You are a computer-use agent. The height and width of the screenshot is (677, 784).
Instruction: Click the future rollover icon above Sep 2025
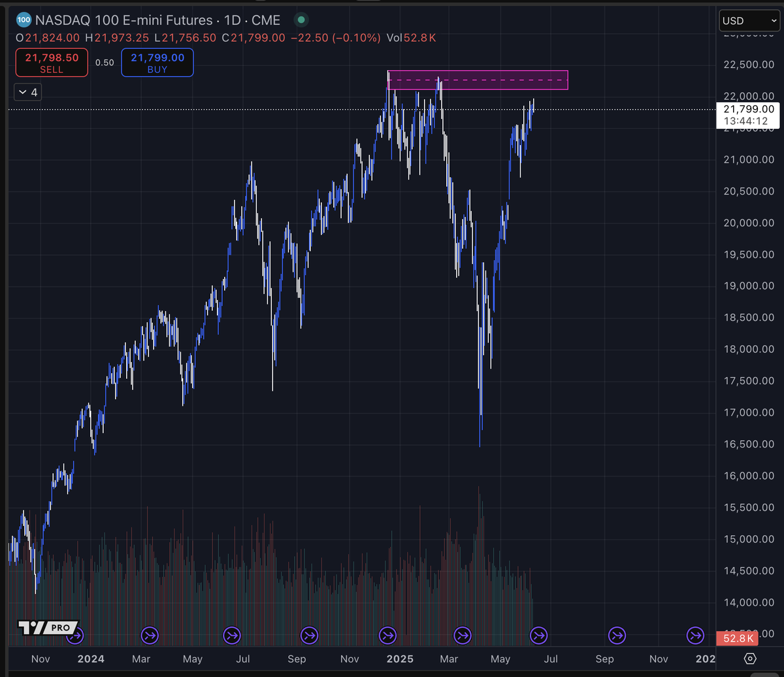point(617,635)
